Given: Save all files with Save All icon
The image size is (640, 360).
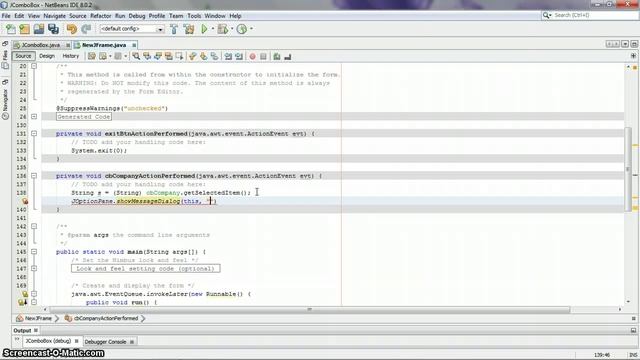Looking at the screenshot, I should click(53, 29).
